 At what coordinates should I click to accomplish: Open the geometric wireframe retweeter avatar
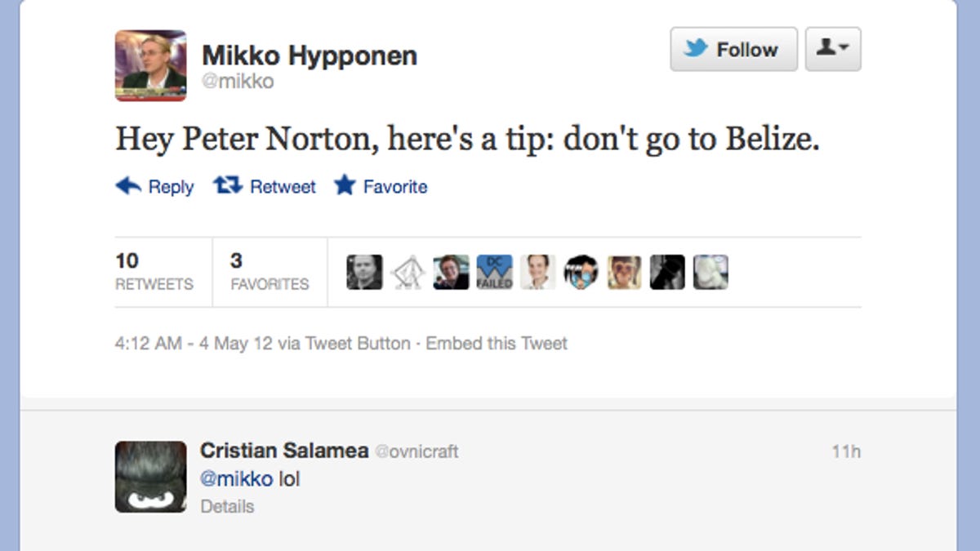(408, 272)
